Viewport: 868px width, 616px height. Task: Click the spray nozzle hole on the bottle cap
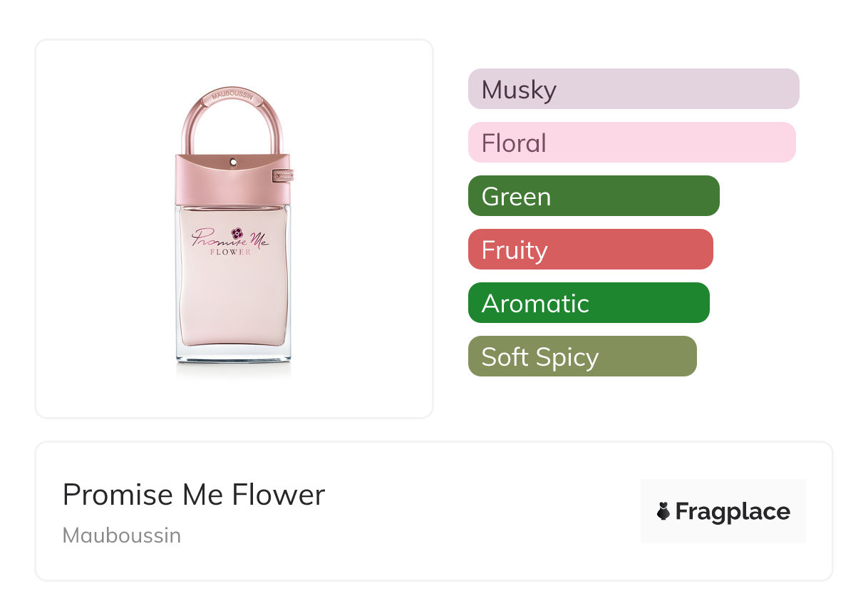click(233, 163)
